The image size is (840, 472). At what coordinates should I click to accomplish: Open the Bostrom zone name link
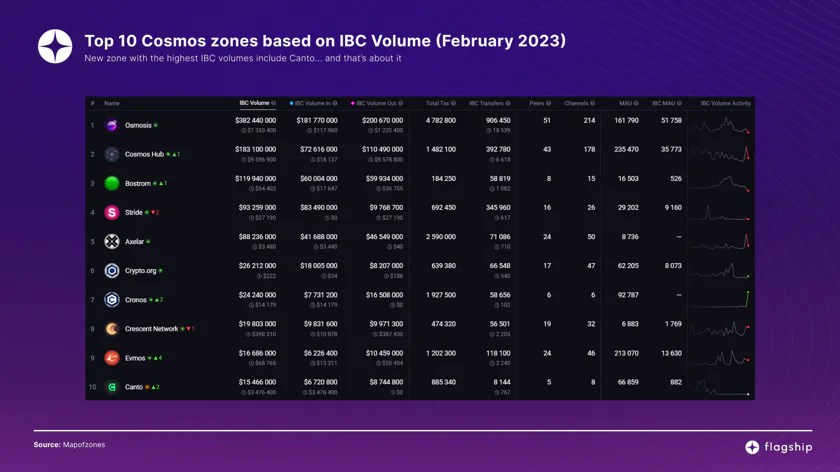point(138,183)
